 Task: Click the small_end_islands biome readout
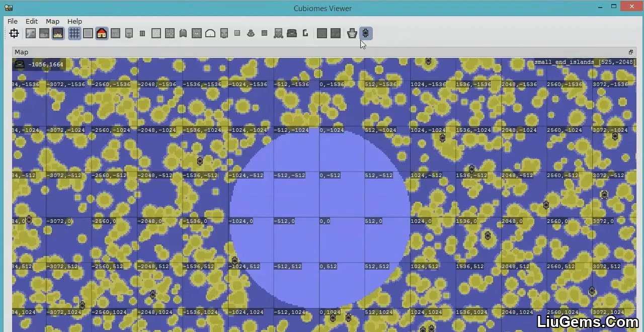(x=585, y=62)
